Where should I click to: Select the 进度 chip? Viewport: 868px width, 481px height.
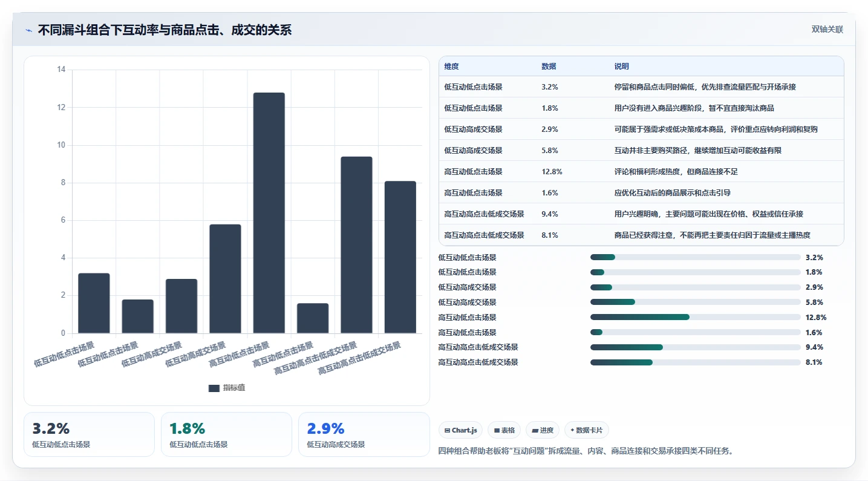pos(543,430)
